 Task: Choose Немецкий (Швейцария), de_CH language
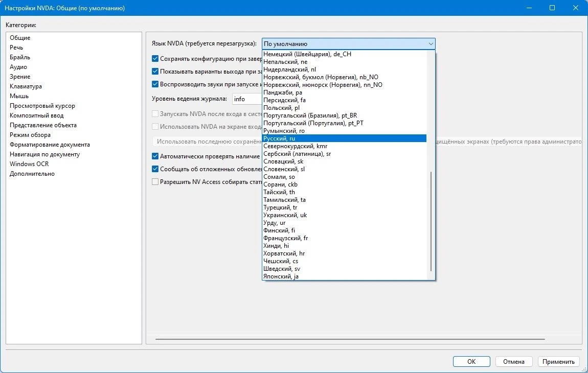click(344, 54)
